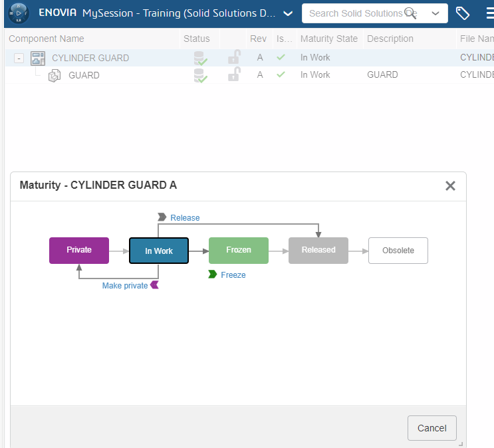Click the gray Release arrow icon

(x=162, y=217)
